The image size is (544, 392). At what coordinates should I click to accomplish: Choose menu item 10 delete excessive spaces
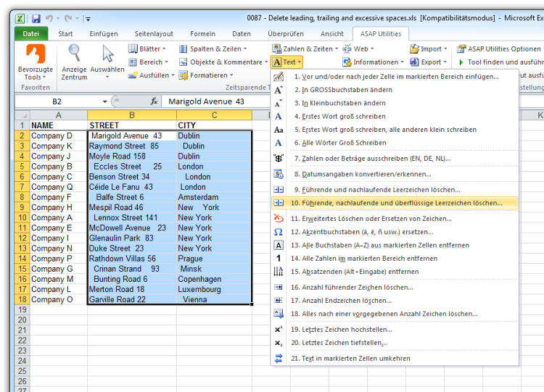pos(395,203)
